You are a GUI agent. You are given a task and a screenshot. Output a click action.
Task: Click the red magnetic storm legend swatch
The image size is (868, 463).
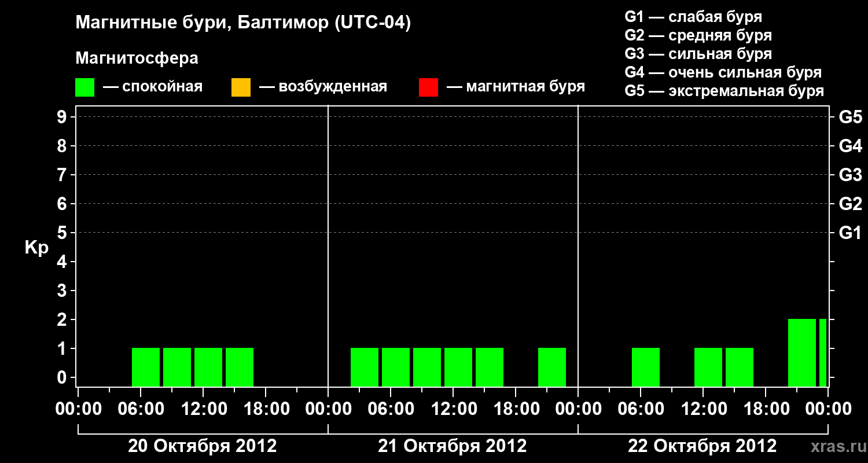(428, 87)
